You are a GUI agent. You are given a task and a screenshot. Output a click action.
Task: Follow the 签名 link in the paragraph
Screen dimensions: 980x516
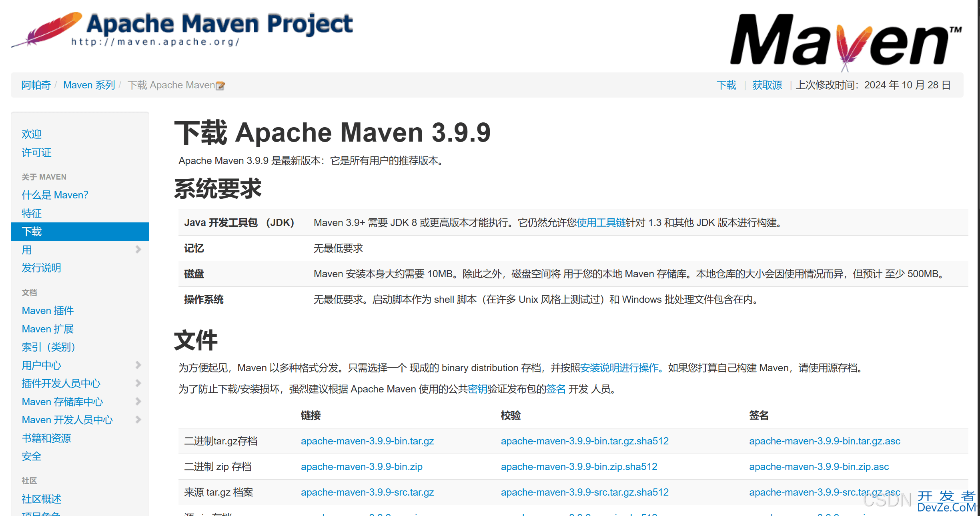pos(556,389)
